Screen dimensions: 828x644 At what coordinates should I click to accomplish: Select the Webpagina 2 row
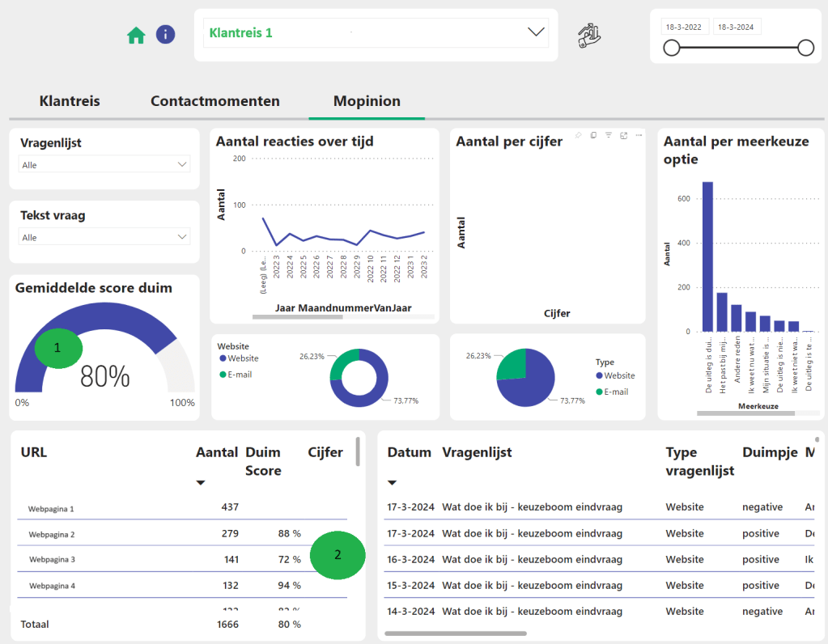52,535
